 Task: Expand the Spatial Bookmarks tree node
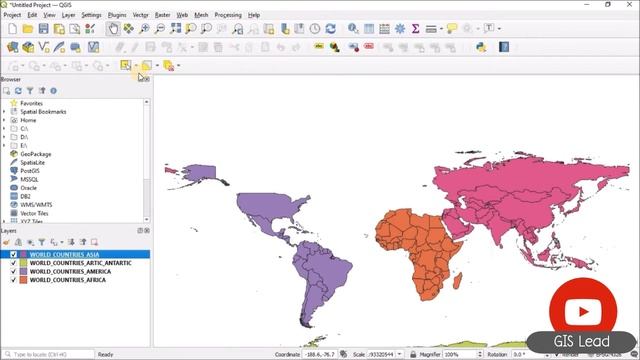point(4,111)
